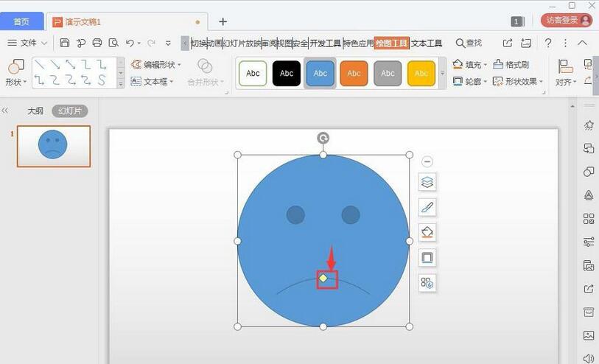Collapse the ribbon with the up chevron
Screen dimensions: 599x364
pyautogui.click(x=582, y=43)
